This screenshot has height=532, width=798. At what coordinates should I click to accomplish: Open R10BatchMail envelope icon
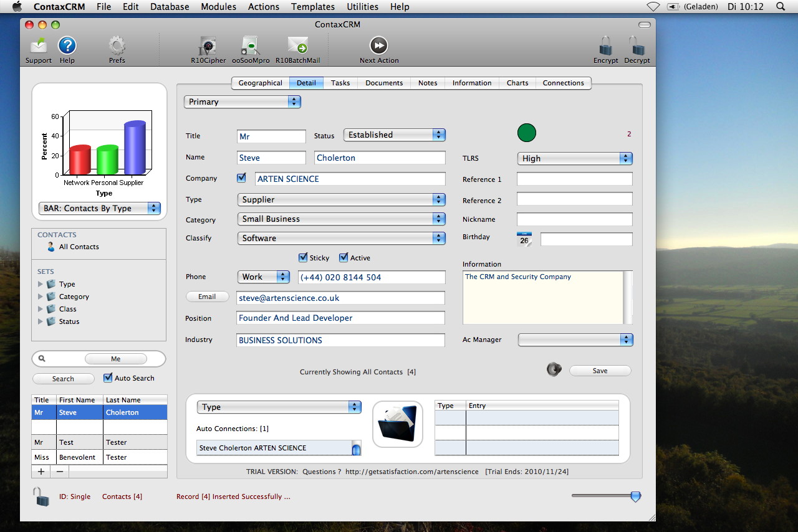(x=297, y=46)
